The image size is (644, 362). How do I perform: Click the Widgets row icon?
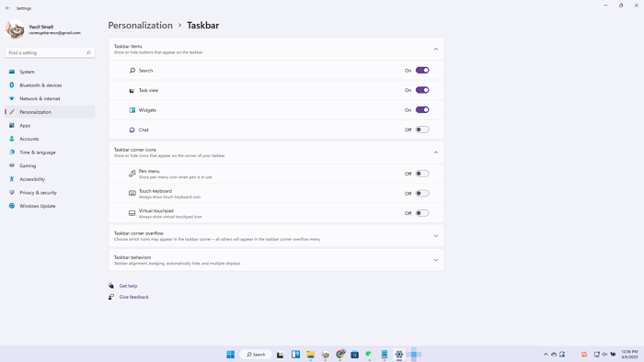[x=132, y=110]
